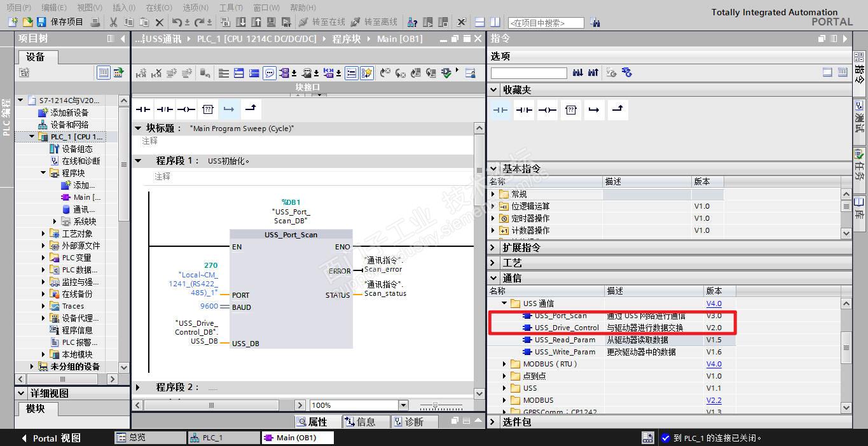Click close branch icon in instruction favorites
This screenshot has height=446, width=868.
click(x=617, y=109)
